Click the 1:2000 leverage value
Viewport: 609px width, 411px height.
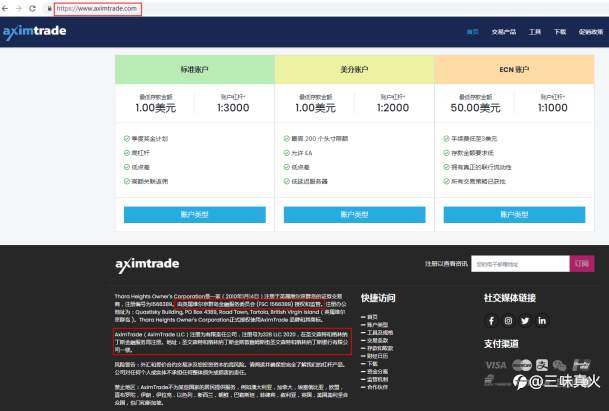coord(393,108)
